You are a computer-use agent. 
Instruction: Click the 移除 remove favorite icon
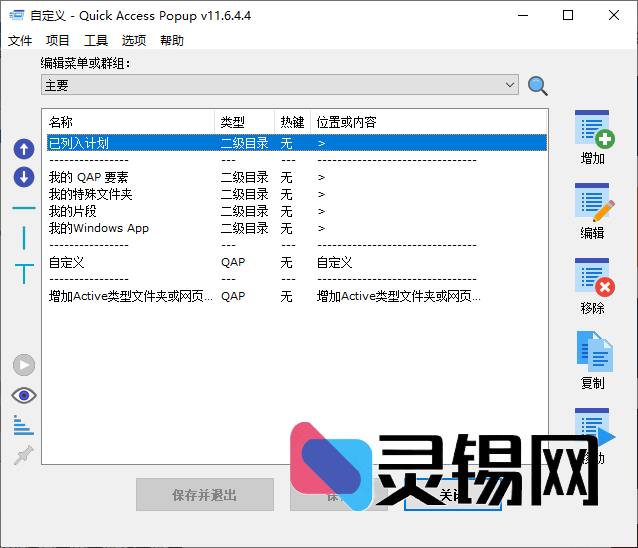click(594, 277)
